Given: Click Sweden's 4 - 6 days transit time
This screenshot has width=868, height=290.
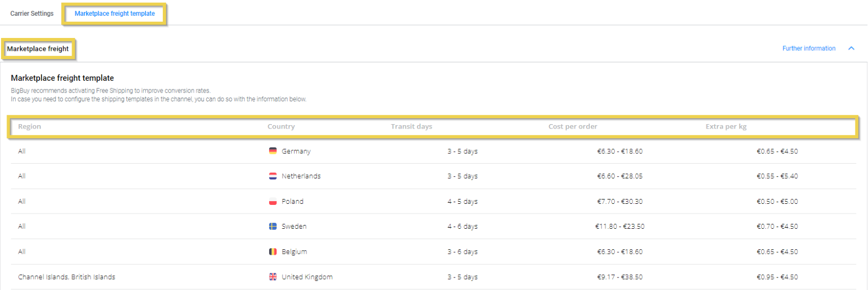Looking at the screenshot, I should click(462, 227).
